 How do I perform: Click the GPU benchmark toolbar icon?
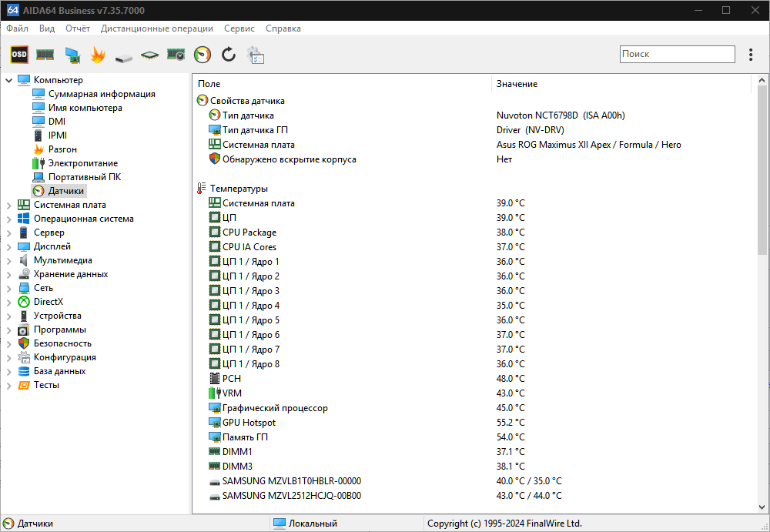pyautogui.click(x=176, y=55)
